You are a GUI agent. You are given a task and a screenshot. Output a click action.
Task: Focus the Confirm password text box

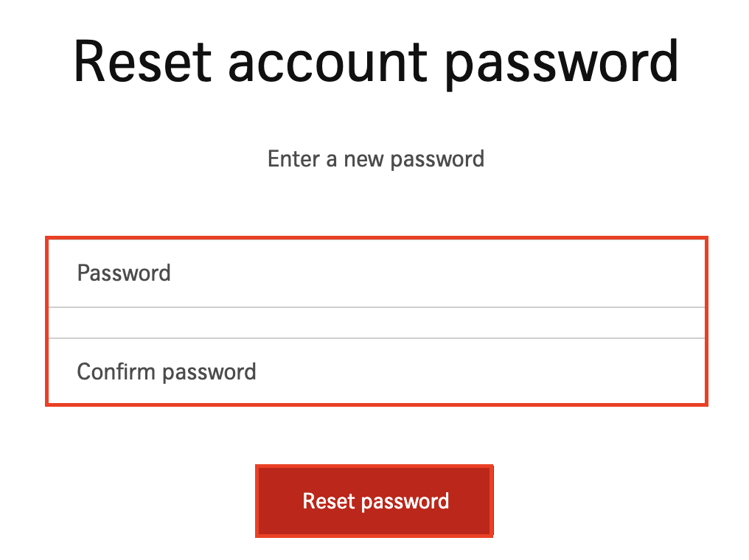[376, 371]
